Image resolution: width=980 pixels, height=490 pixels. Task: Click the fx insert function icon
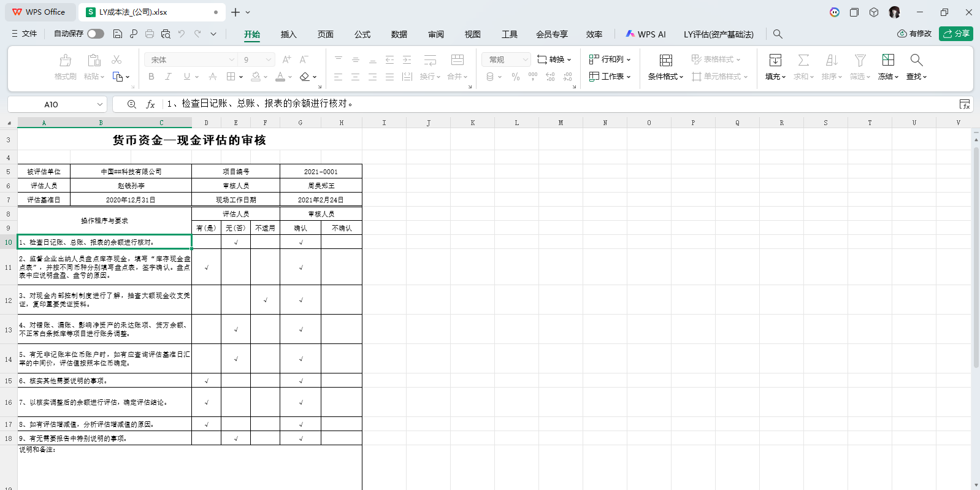coord(150,104)
